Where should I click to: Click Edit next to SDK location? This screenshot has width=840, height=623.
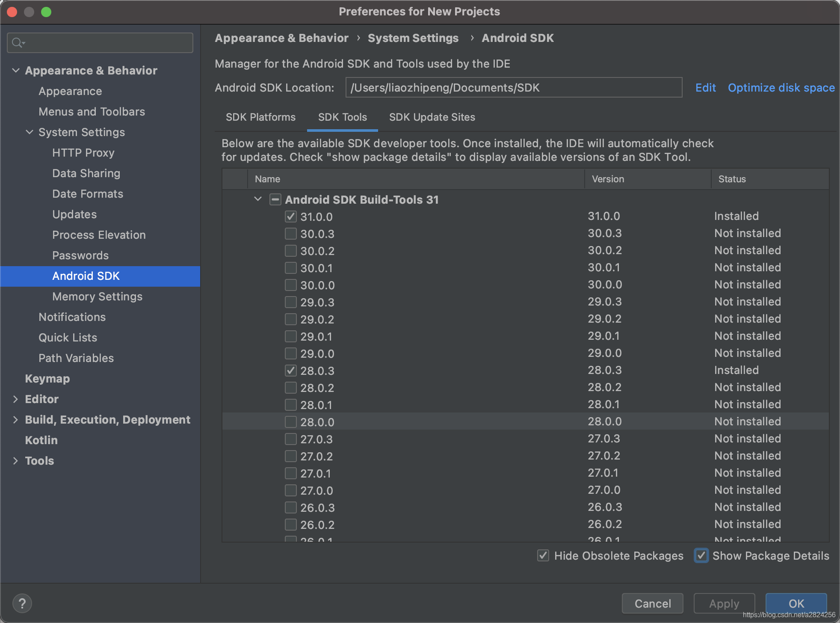tap(705, 88)
